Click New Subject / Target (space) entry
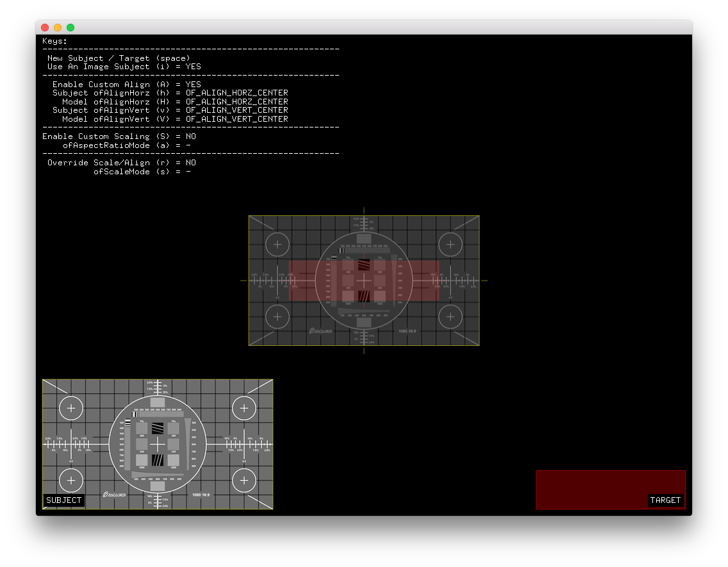728x567 pixels. [x=119, y=58]
